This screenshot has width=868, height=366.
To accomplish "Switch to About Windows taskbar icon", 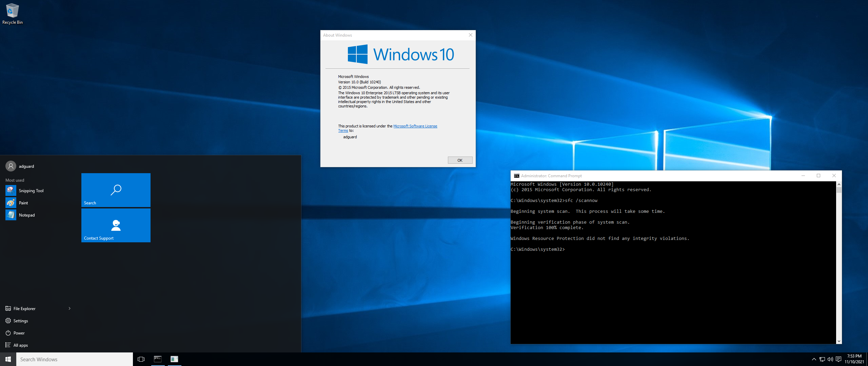I will tap(174, 359).
